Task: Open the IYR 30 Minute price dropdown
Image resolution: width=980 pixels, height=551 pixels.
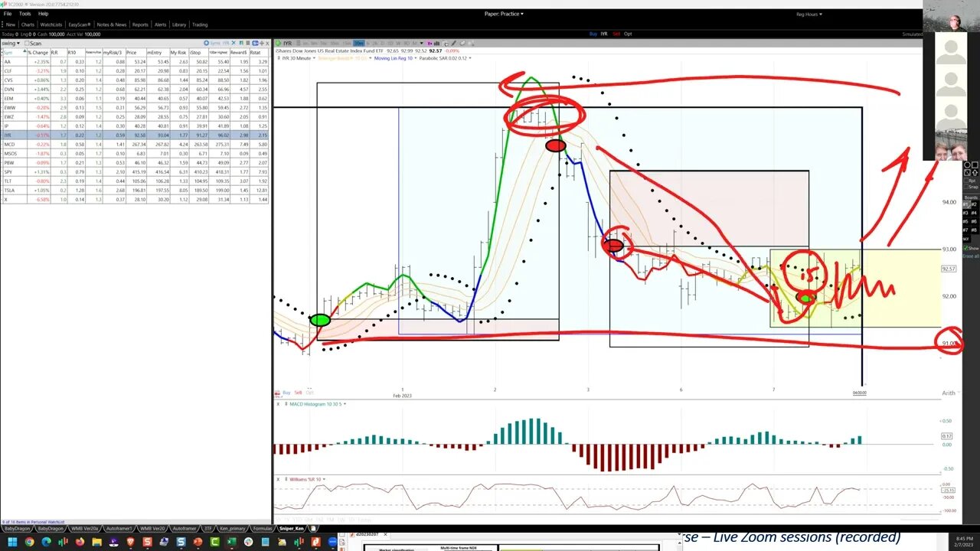Action: [x=299, y=58]
